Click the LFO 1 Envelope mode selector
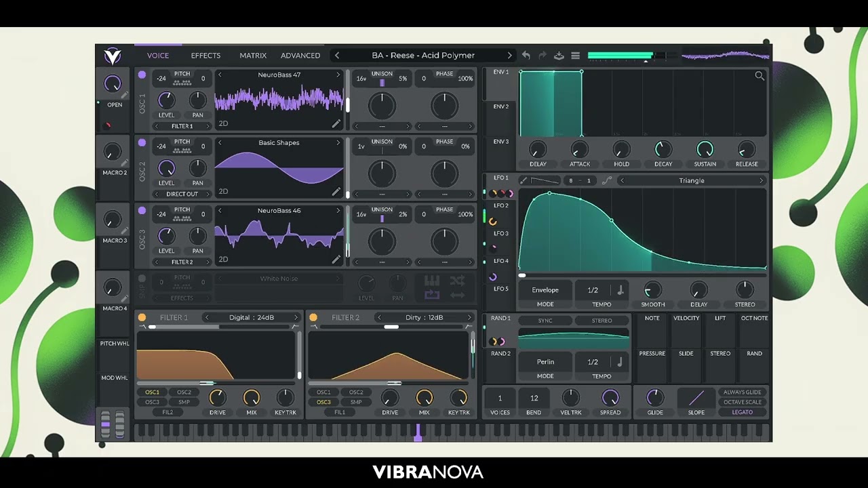Screen dimensions: 868x488 pos(545,290)
